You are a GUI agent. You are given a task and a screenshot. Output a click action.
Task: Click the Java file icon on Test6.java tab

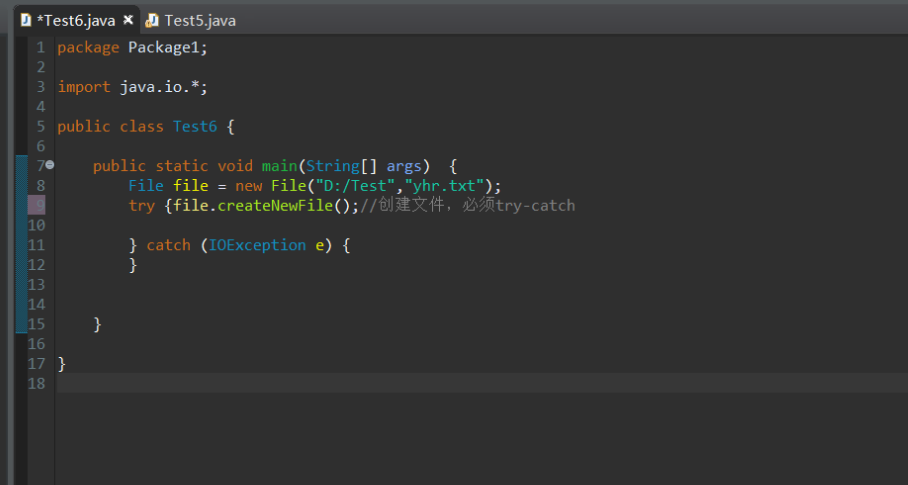(x=26, y=20)
